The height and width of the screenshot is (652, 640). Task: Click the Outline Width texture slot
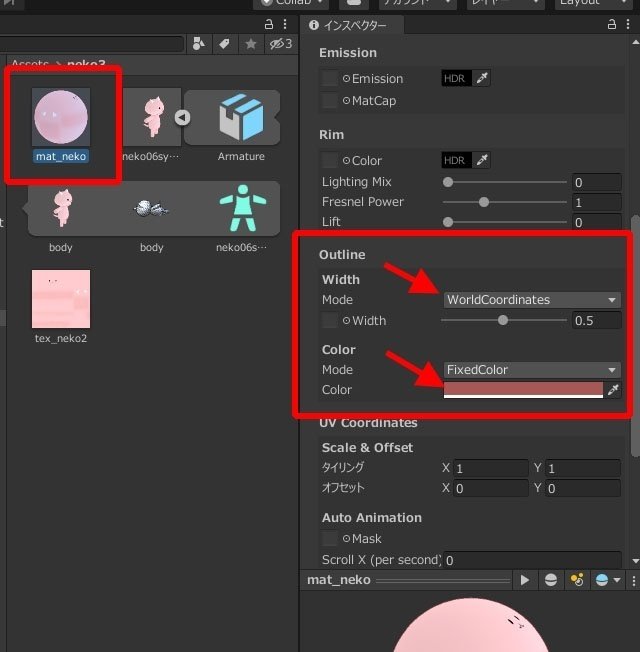329,320
